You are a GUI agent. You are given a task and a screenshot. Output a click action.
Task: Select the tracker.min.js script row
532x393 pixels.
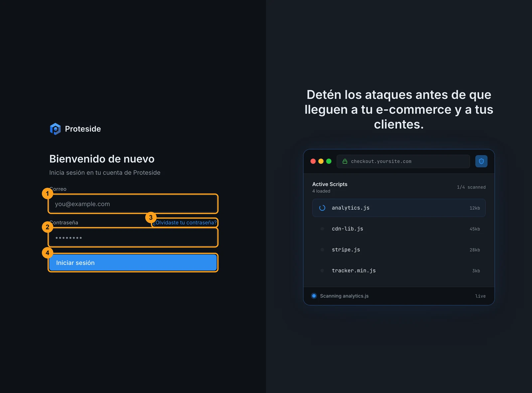pyautogui.click(x=399, y=271)
